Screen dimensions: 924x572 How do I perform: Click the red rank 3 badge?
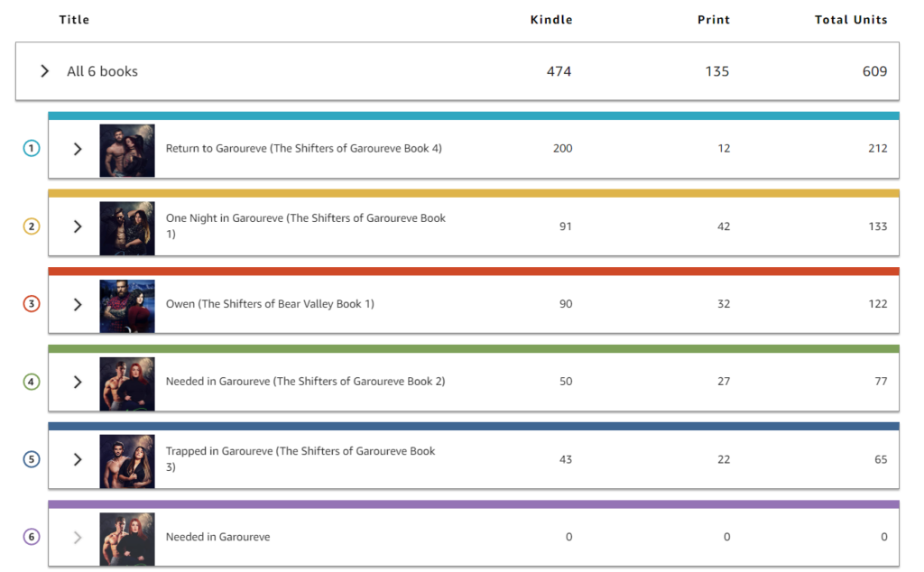32,304
